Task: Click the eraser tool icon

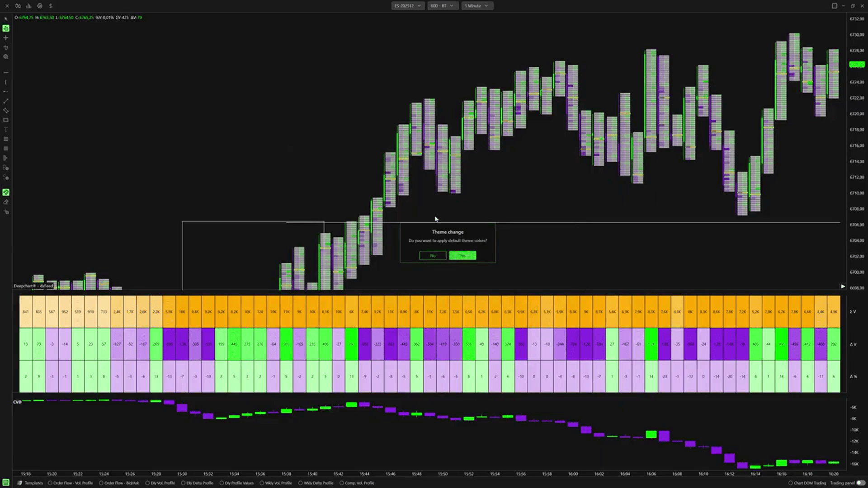Action: pos(6,202)
